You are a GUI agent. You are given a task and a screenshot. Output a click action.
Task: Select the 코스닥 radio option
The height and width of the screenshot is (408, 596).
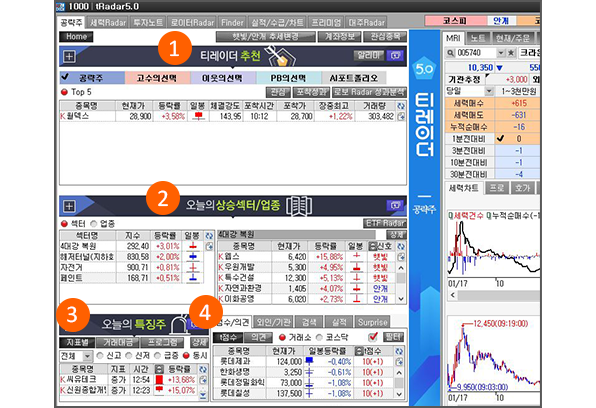[x=319, y=337]
